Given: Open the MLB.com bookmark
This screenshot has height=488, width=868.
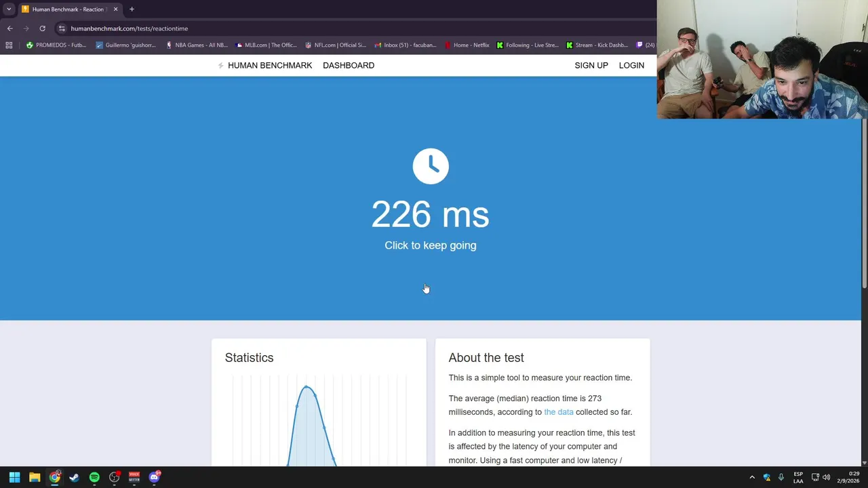Looking at the screenshot, I should click(x=266, y=45).
